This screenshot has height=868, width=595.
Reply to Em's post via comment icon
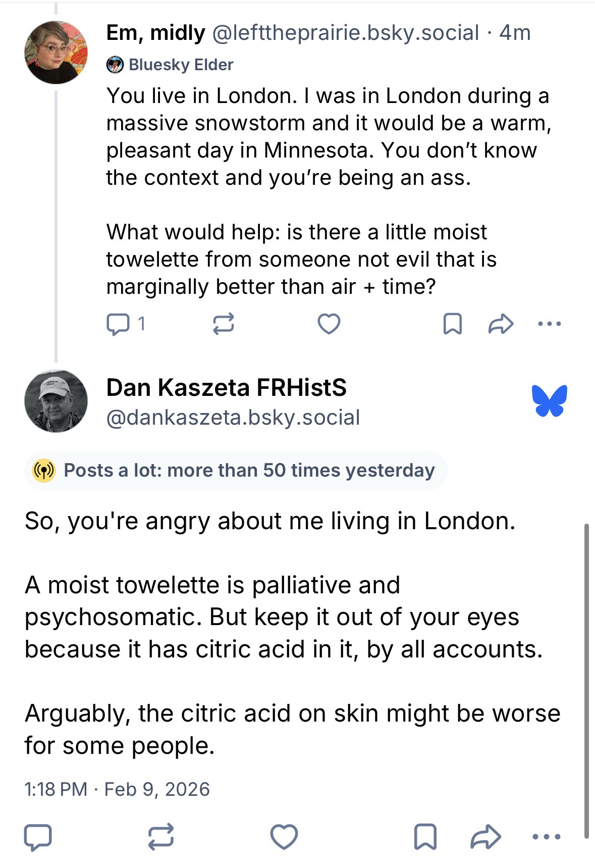click(x=118, y=324)
